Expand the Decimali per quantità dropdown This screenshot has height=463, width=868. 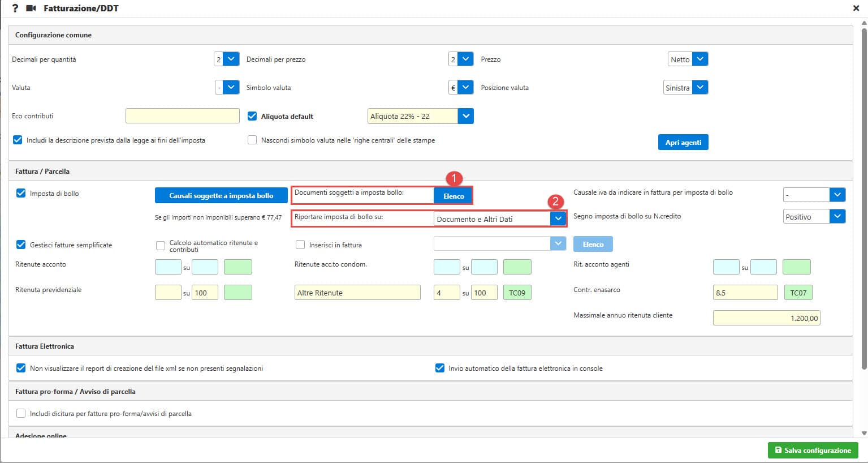coord(231,59)
